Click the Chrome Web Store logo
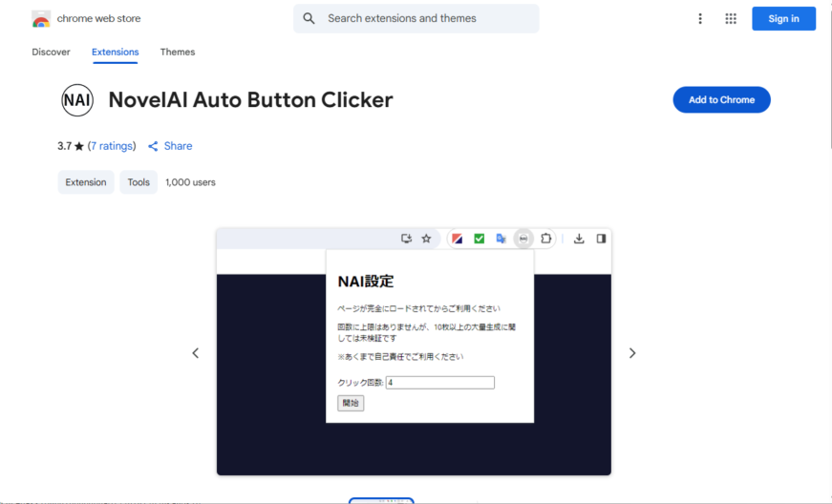This screenshot has height=504, width=832. tap(41, 18)
